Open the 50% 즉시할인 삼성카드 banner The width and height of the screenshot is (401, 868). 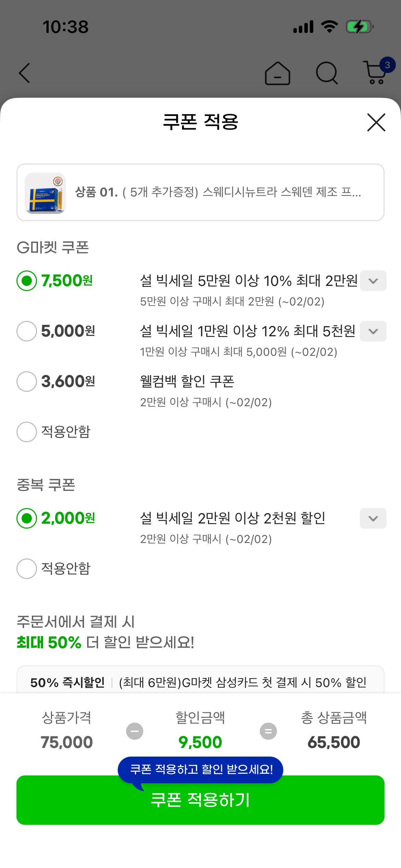[x=200, y=682]
